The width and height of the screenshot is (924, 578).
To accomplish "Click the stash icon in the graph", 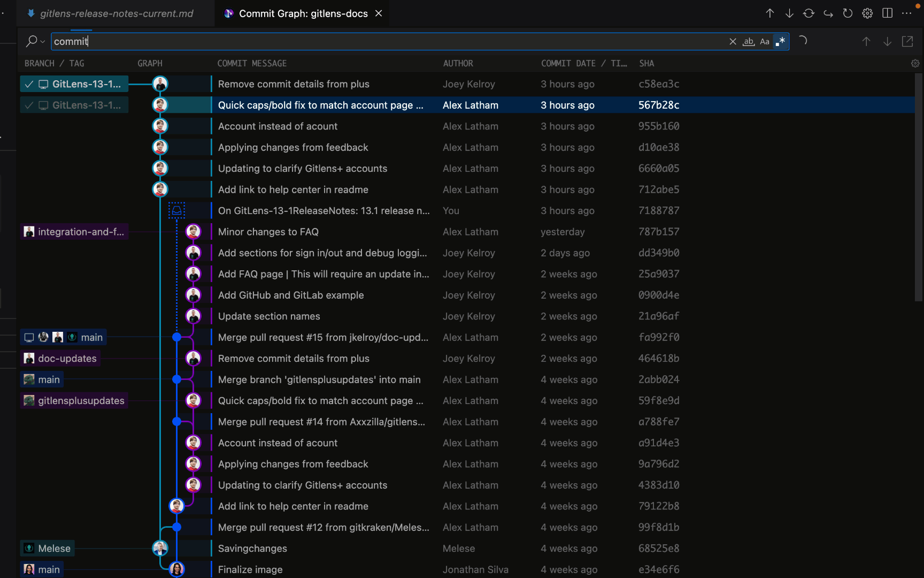I will pyautogui.click(x=176, y=210).
